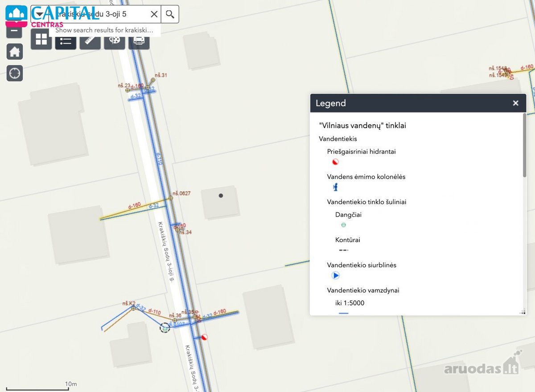
Task: Click the Krakiškių Sodų 3-oji g. street label
Action: coord(165,253)
